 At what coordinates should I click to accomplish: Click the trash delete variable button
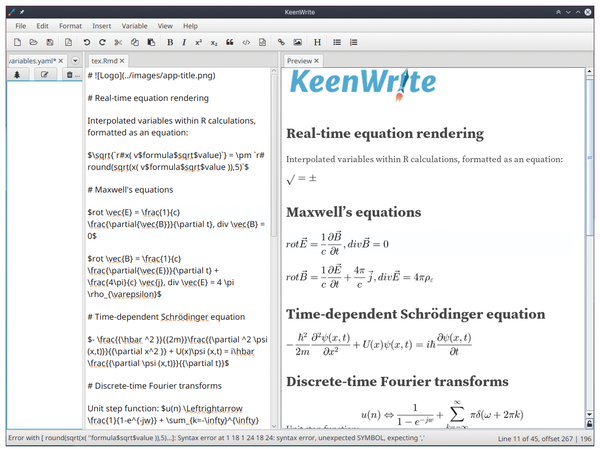[x=72, y=75]
